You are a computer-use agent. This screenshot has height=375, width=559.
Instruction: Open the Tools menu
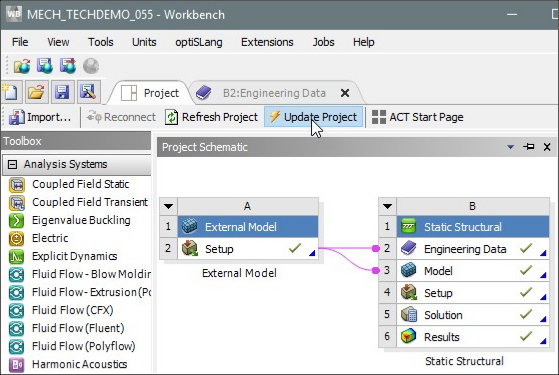point(101,42)
